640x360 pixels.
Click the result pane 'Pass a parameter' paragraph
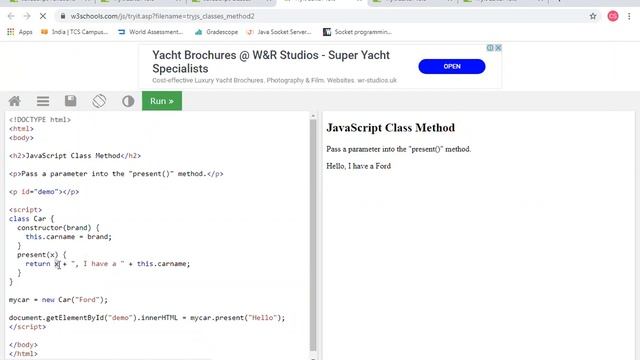[x=398, y=149]
